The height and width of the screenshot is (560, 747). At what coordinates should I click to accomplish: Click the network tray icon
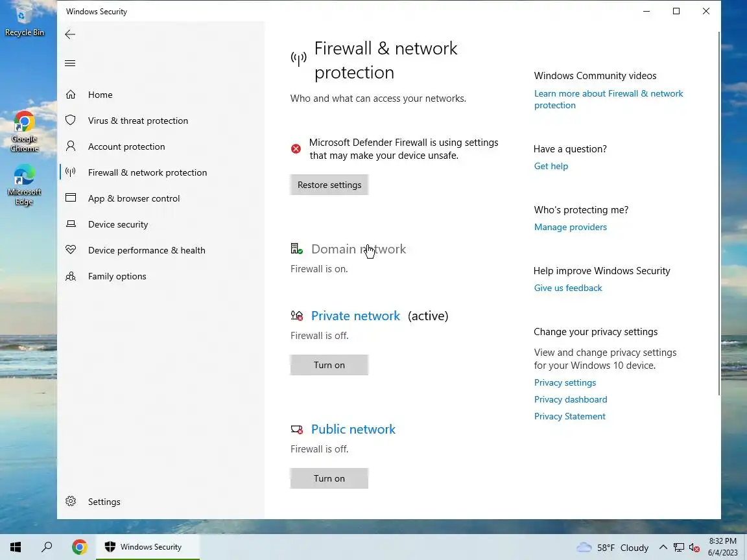click(679, 548)
